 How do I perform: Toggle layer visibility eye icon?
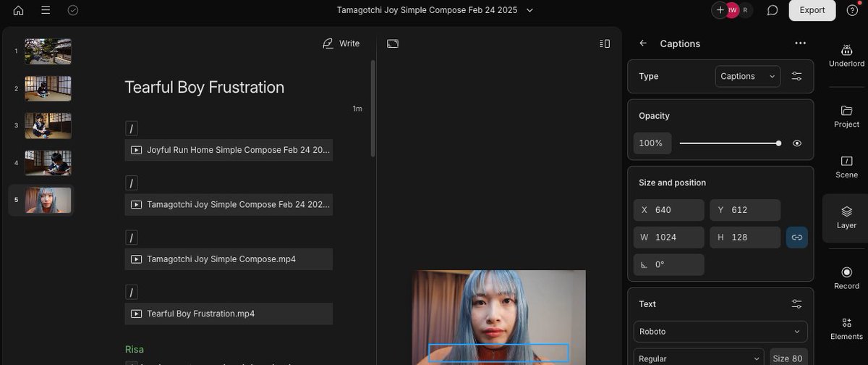pyautogui.click(x=796, y=143)
